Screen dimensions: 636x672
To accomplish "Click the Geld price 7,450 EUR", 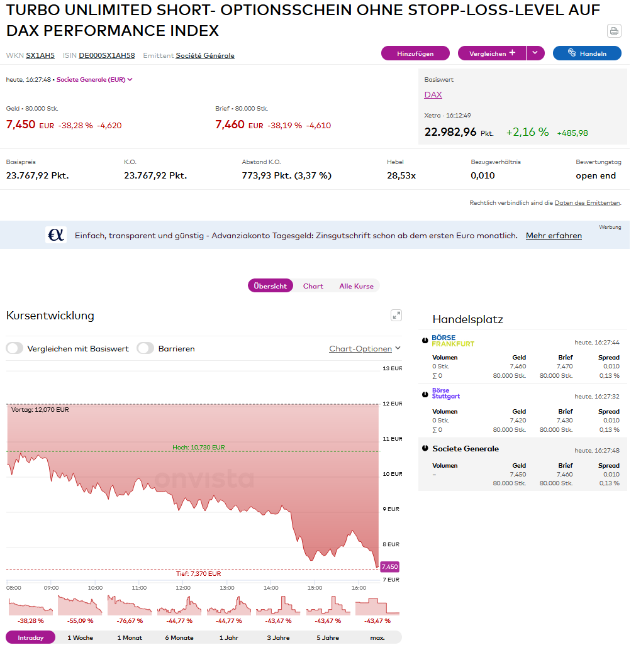I will (x=30, y=126).
